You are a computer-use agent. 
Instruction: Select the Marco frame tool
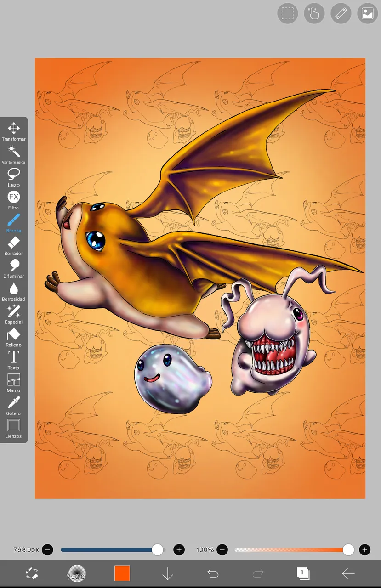point(14,384)
